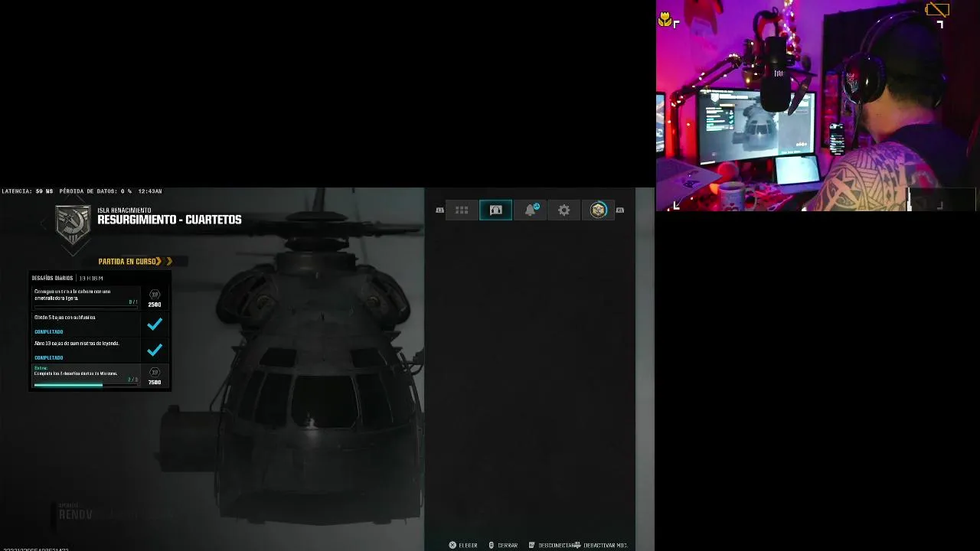The height and width of the screenshot is (551, 980).
Task: Open the notifications bell icon
Action: click(531, 210)
